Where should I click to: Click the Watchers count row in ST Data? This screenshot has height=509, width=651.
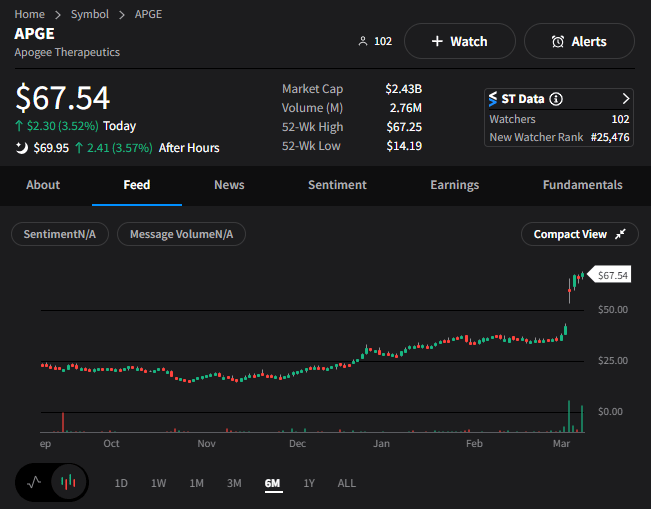(559, 119)
